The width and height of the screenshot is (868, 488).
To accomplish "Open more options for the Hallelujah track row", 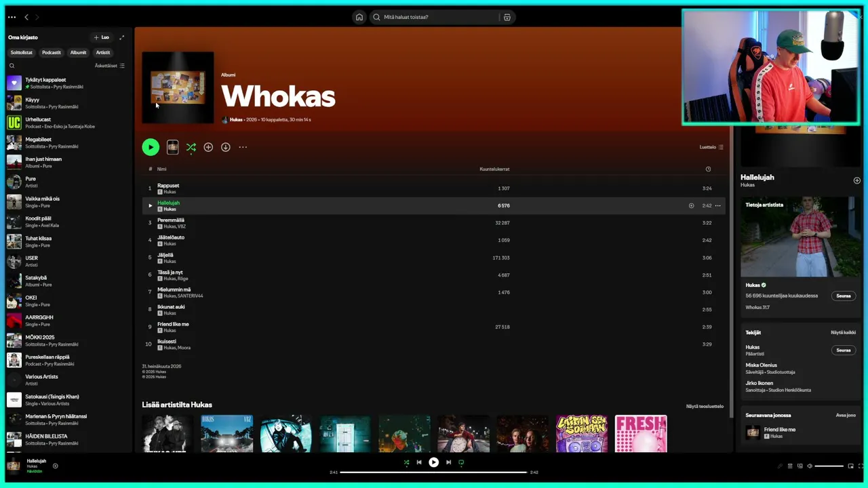I will 717,205.
